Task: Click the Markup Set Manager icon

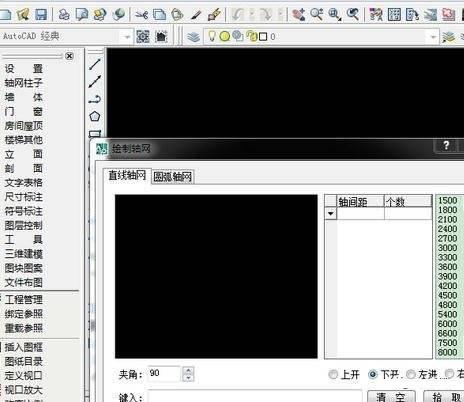Action: pyautogui.click(x=448, y=15)
